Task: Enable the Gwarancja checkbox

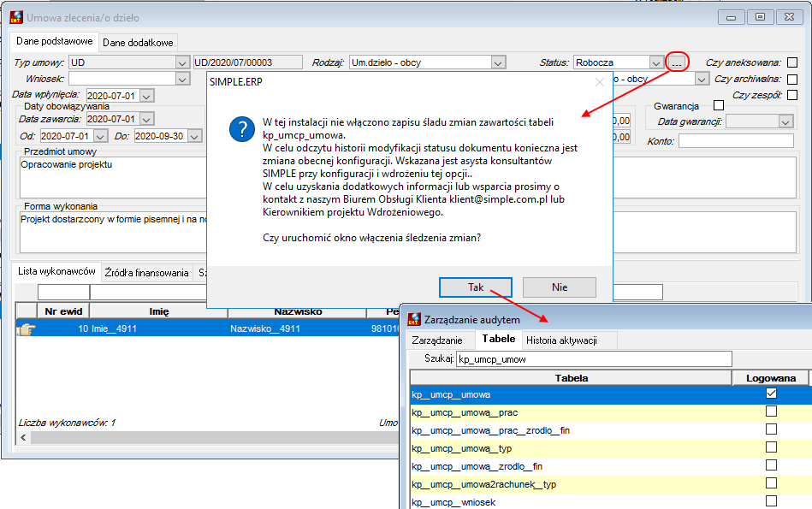Action: [x=719, y=105]
